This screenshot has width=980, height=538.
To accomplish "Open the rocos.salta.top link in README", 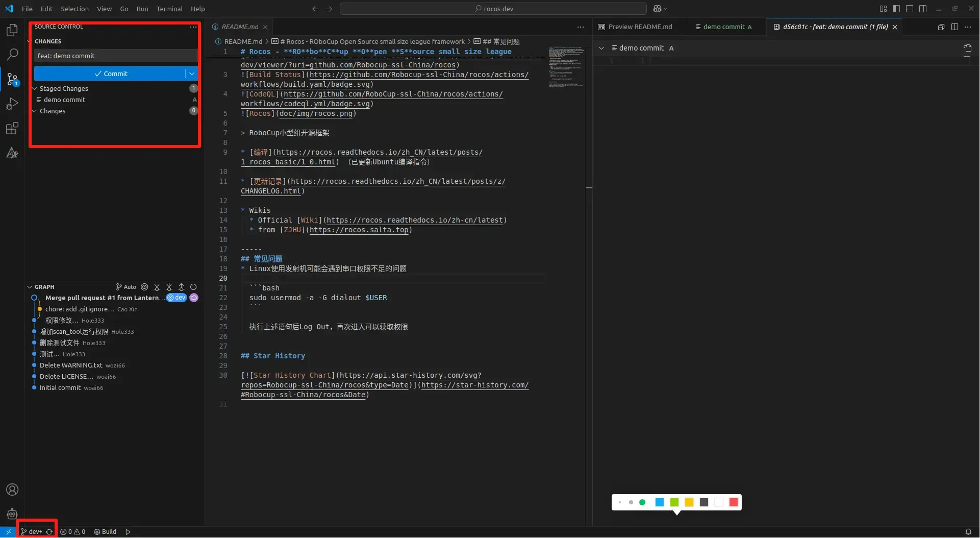I will [359, 230].
